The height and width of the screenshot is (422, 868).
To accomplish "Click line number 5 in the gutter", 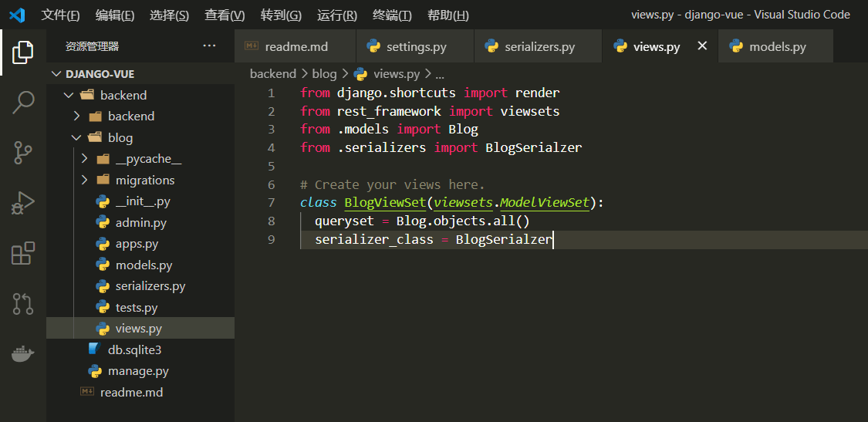I will coord(271,166).
